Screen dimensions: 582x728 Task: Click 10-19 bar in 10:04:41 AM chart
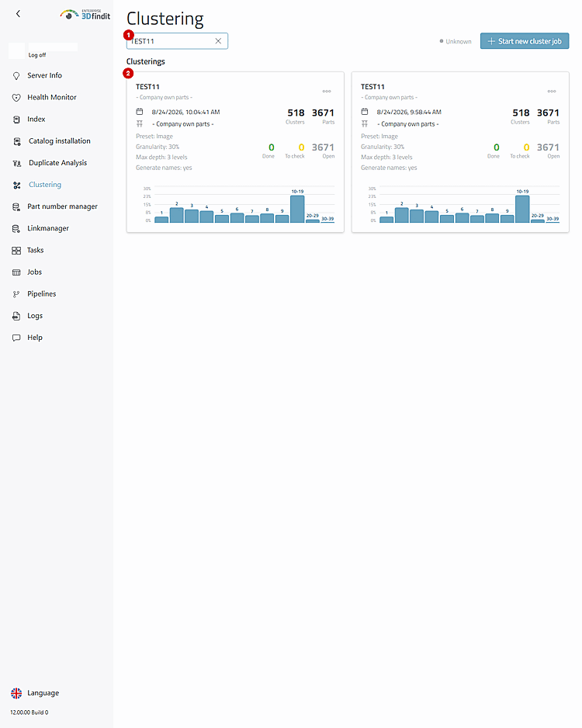click(297, 209)
